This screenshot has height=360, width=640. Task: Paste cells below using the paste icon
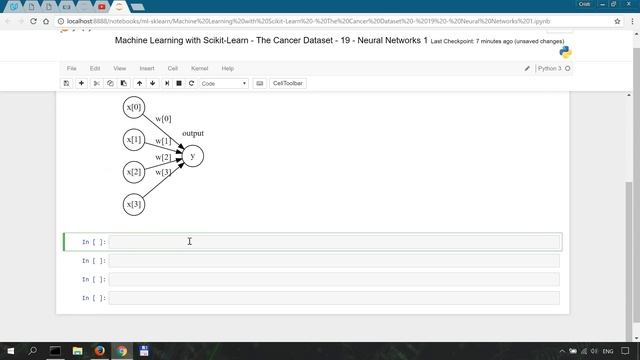(x=124, y=83)
